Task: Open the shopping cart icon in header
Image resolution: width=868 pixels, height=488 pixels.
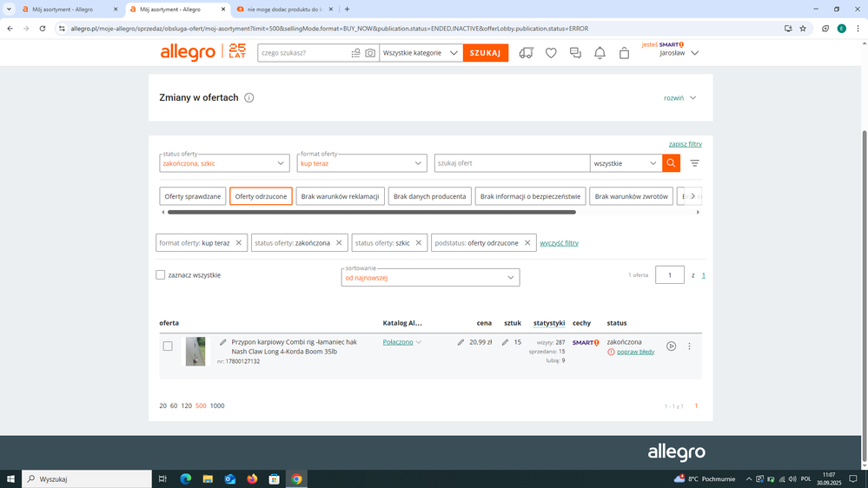Action: click(624, 53)
